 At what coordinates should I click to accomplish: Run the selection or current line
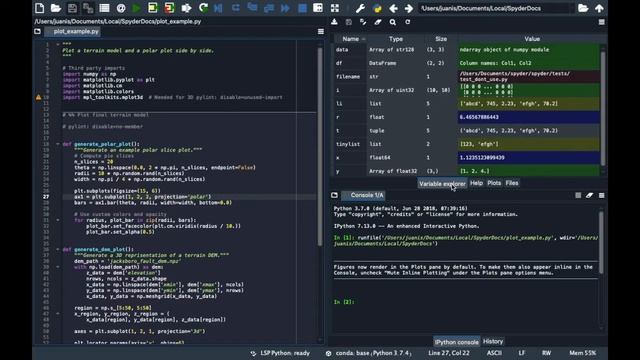186,8
